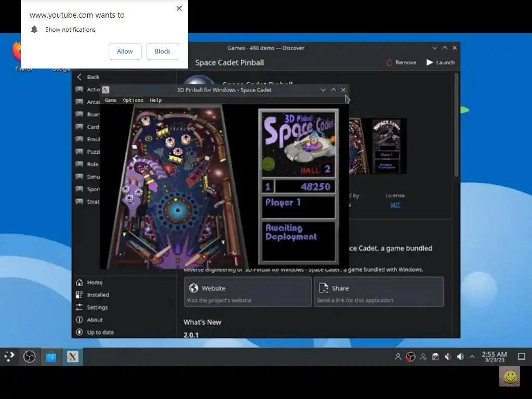The width and height of the screenshot is (532, 399).
Task: Select the Action games category
Action: (x=87, y=89)
